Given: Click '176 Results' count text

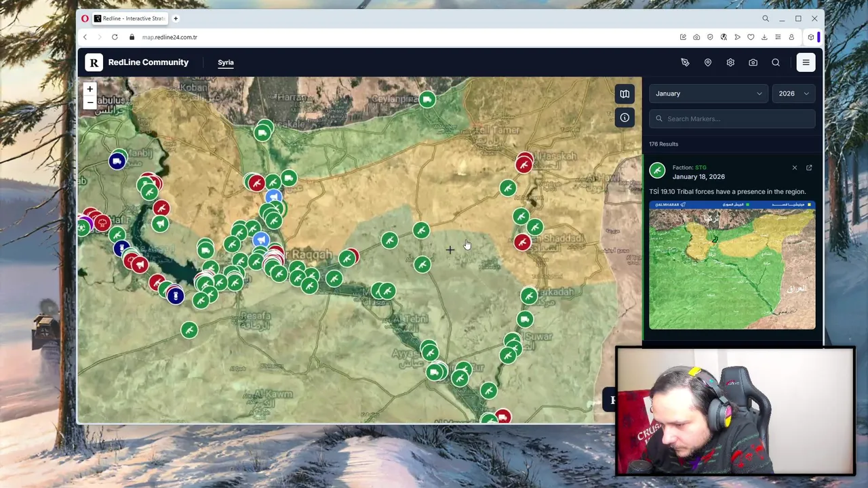Looking at the screenshot, I should (663, 144).
